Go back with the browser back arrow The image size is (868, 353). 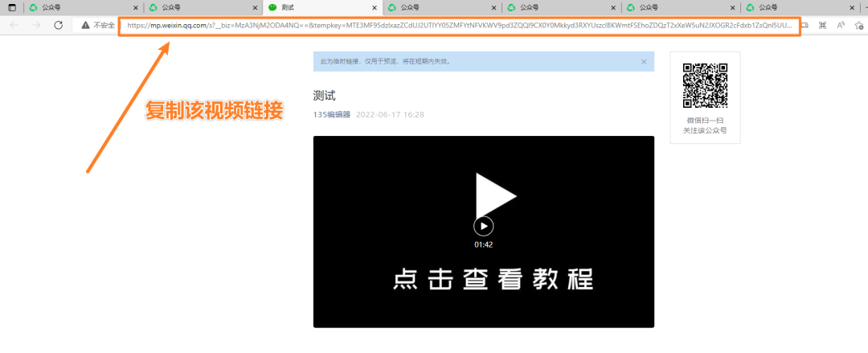14,25
